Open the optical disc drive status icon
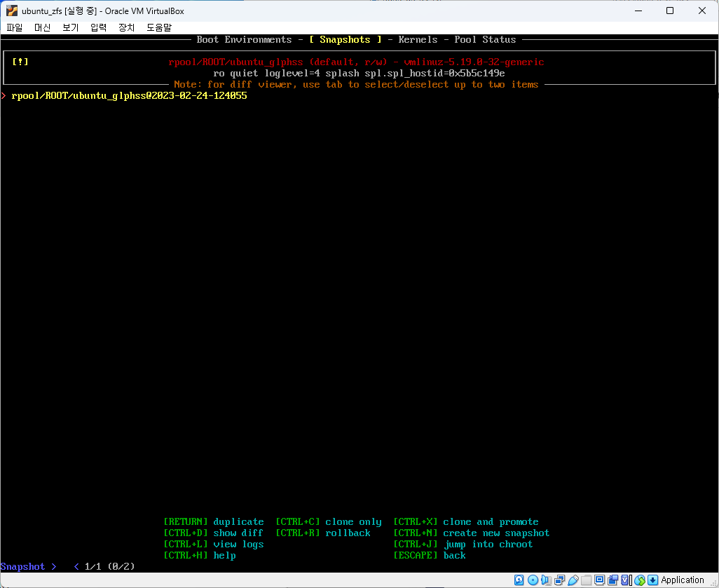719x588 pixels. coord(533,580)
